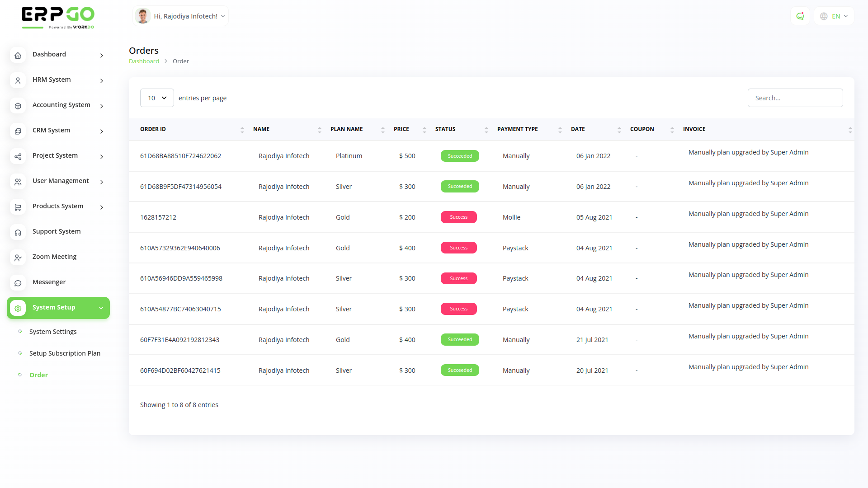Click the System Setup gear icon

(x=18, y=308)
